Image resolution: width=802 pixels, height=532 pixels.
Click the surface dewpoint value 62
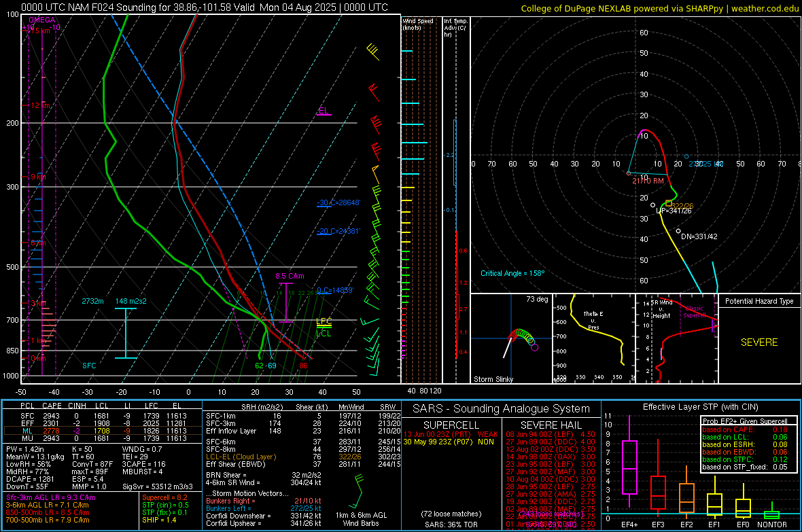point(260,366)
